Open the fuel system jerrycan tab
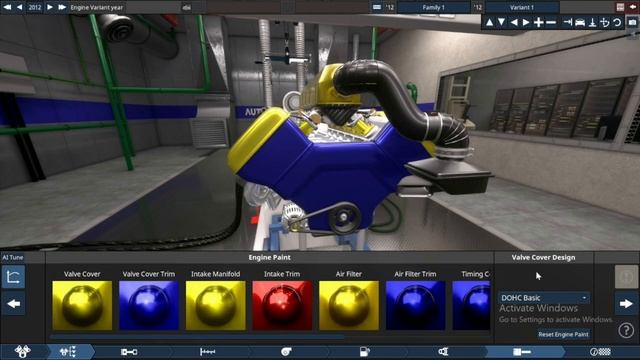 click(364, 351)
